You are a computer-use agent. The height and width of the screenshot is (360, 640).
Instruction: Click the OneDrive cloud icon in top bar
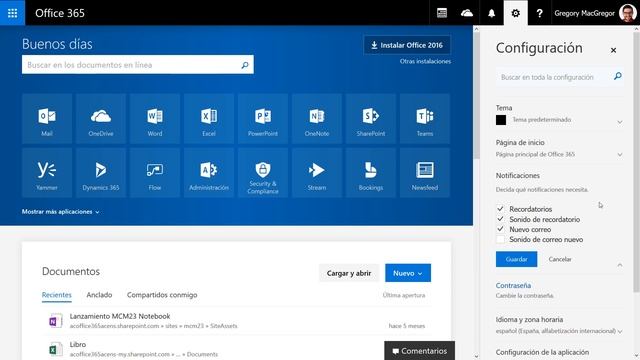coord(467,13)
